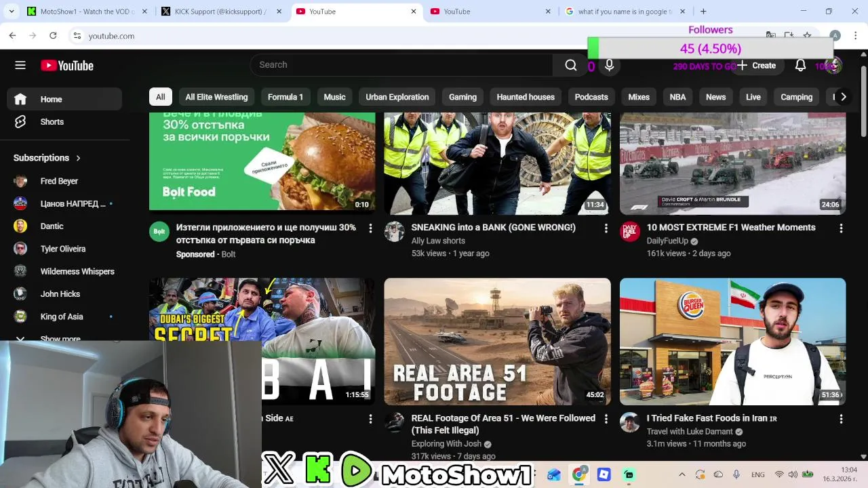Click in the YouTube Search field
This screenshot has height=488, width=868.
401,65
